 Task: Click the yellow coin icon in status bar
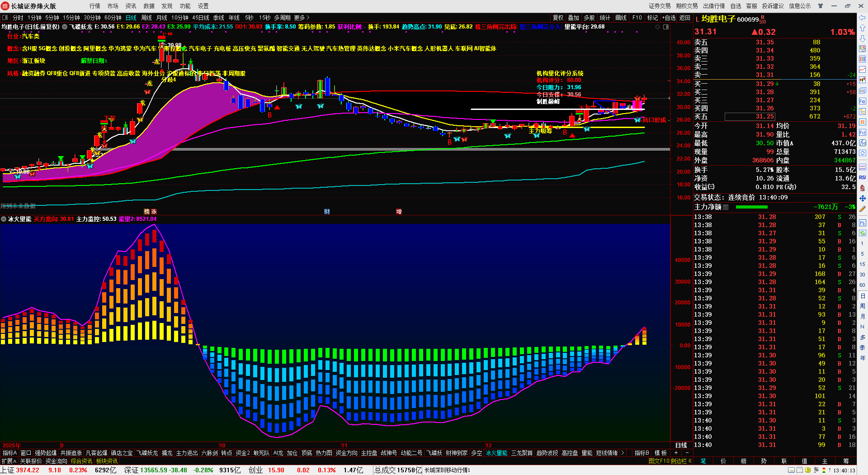point(808,470)
